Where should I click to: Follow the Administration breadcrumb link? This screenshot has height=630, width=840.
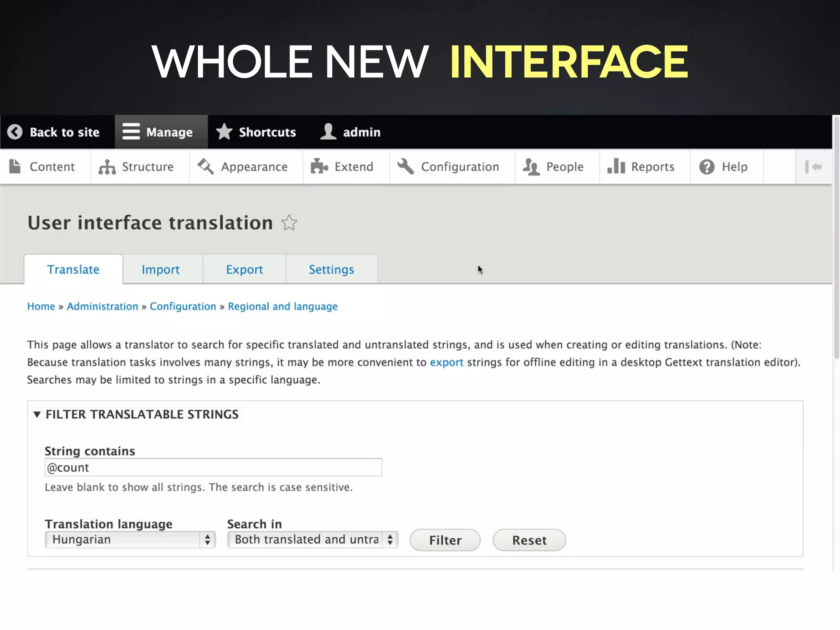click(103, 306)
